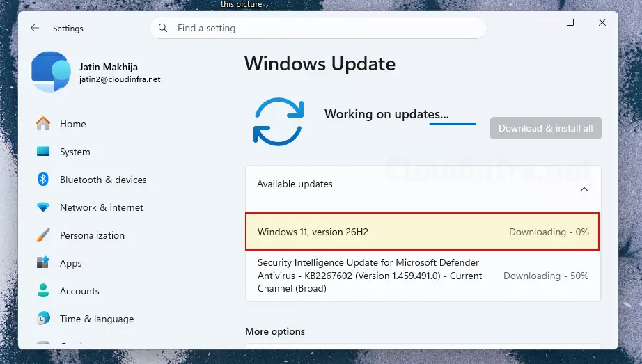
Task: Click the Bluetooth icon in sidebar
Action: coord(43,179)
